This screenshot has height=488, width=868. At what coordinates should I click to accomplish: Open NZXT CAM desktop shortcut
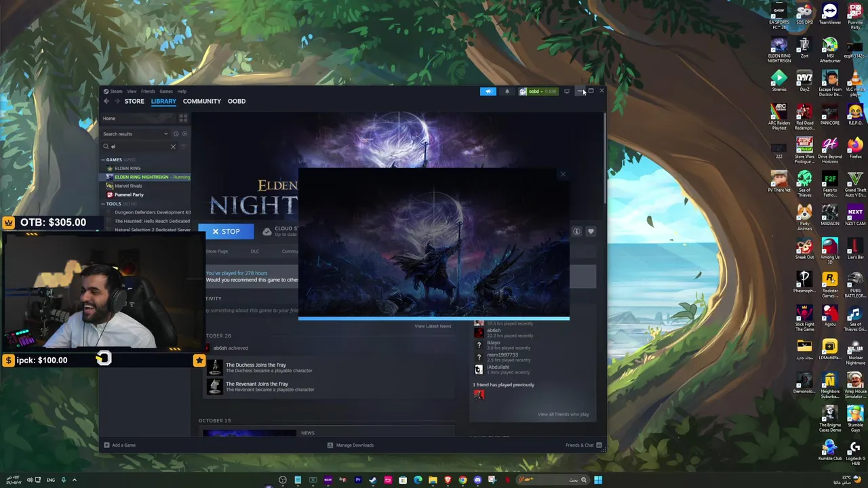pos(855,216)
